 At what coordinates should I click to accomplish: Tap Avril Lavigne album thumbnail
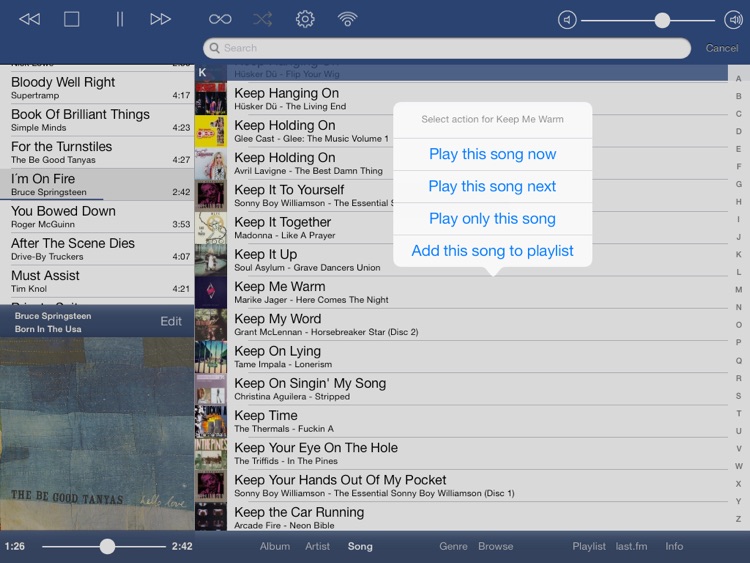[211, 163]
